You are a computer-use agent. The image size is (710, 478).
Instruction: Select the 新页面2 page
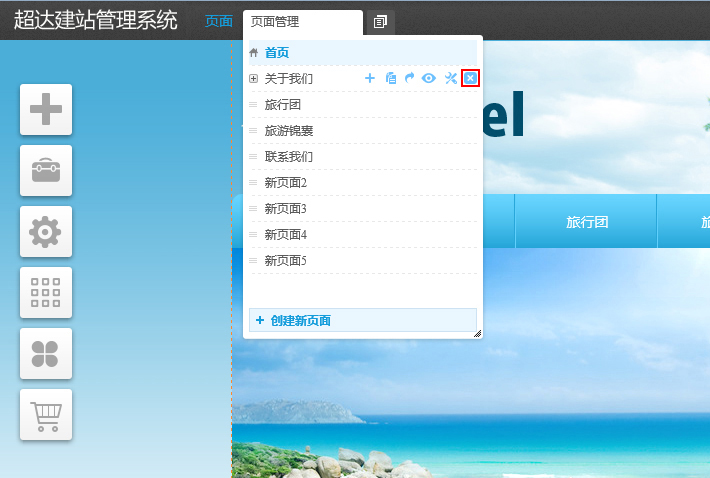tap(363, 183)
